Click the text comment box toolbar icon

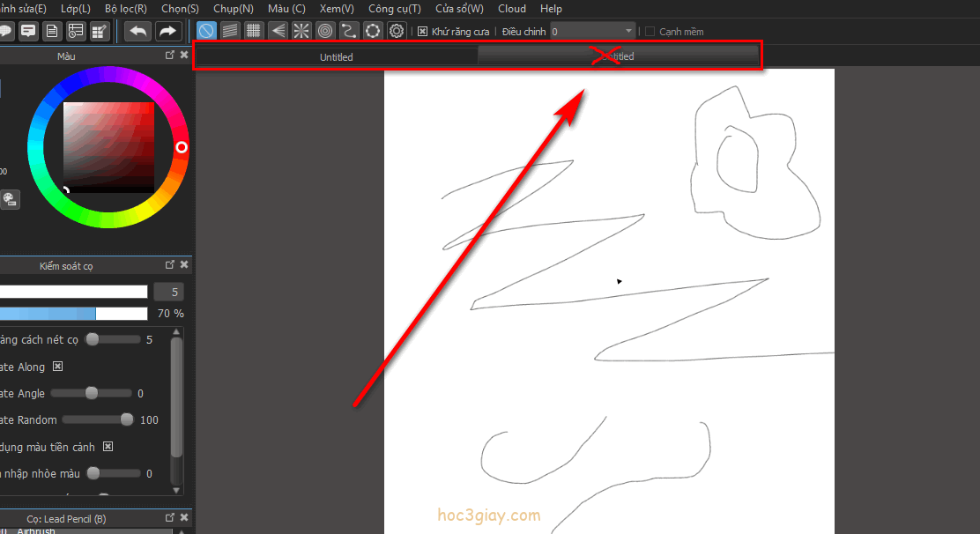[29, 31]
